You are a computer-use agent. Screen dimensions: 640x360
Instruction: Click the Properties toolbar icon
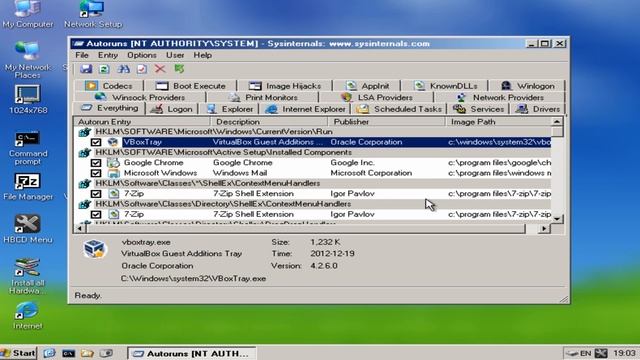tap(142, 69)
